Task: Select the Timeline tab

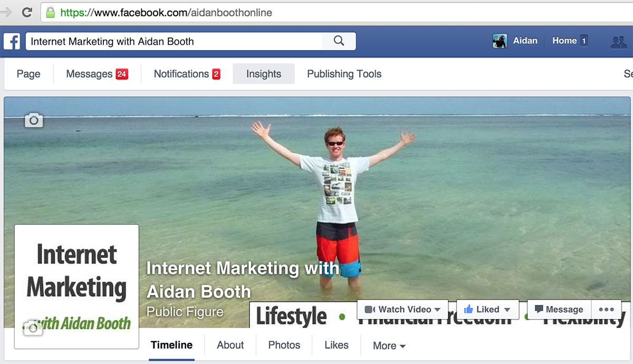Action: pos(171,345)
